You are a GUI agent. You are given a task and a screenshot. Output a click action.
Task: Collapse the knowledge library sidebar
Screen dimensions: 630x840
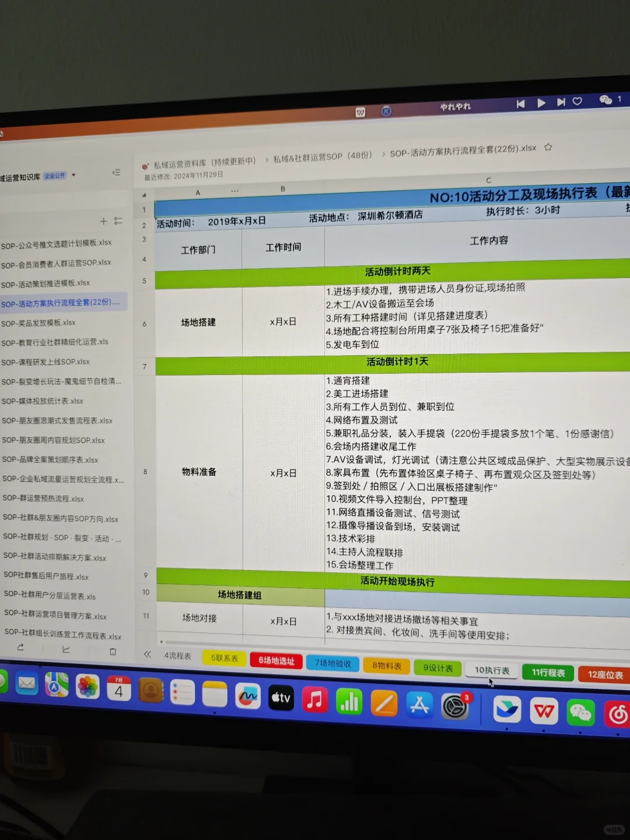tap(116, 173)
